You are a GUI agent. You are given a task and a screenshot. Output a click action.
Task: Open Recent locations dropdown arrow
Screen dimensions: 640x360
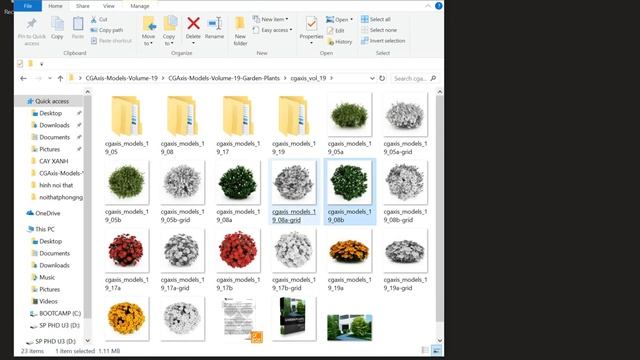50,78
